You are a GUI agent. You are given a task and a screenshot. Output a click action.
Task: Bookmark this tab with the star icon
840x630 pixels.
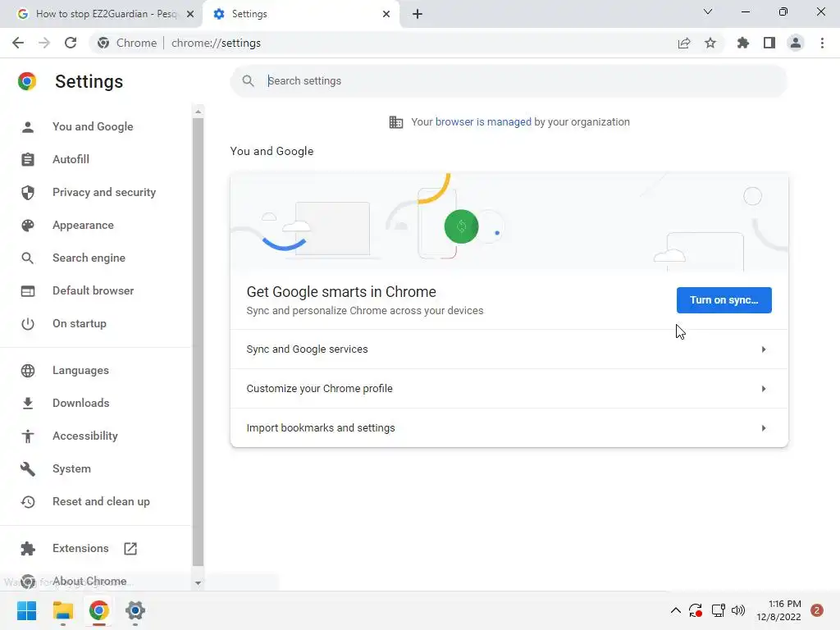[x=710, y=43]
